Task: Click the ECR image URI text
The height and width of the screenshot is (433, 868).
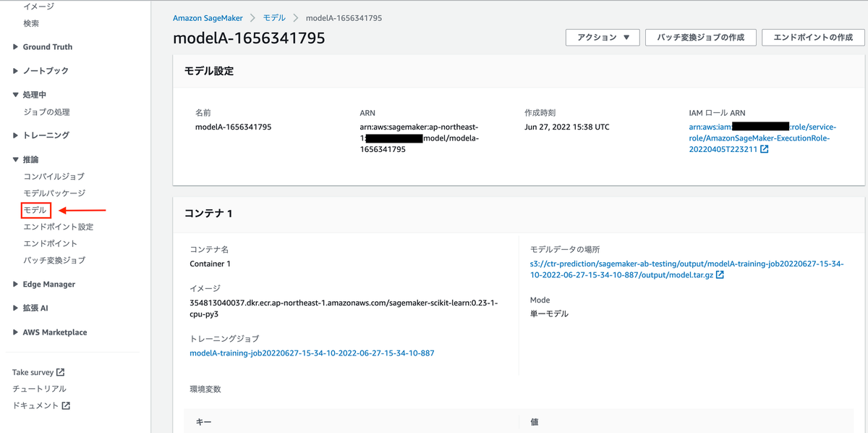Action: click(x=344, y=308)
